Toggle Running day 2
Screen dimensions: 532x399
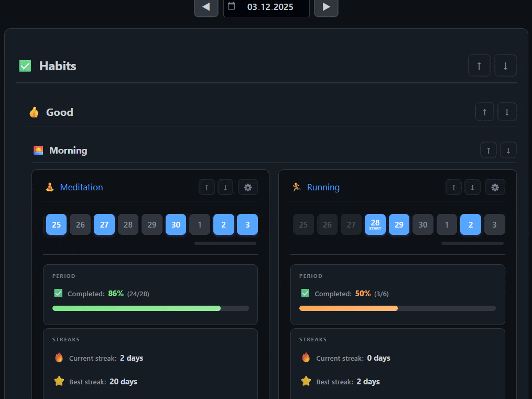coord(471,224)
